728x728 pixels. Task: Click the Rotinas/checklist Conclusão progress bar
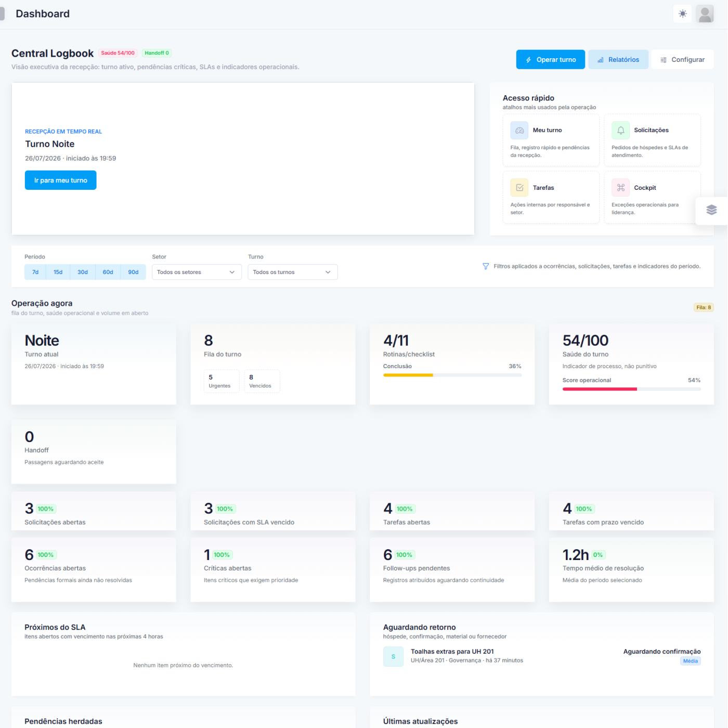point(452,375)
